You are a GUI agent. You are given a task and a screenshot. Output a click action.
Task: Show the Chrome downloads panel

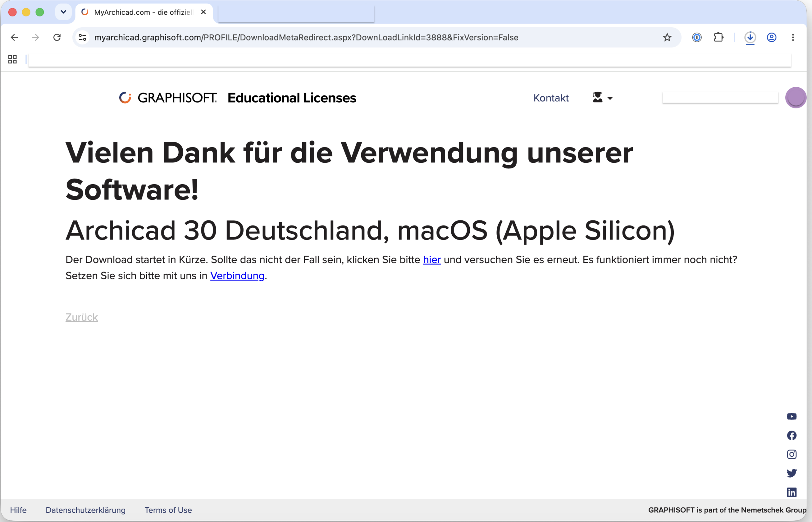750,37
